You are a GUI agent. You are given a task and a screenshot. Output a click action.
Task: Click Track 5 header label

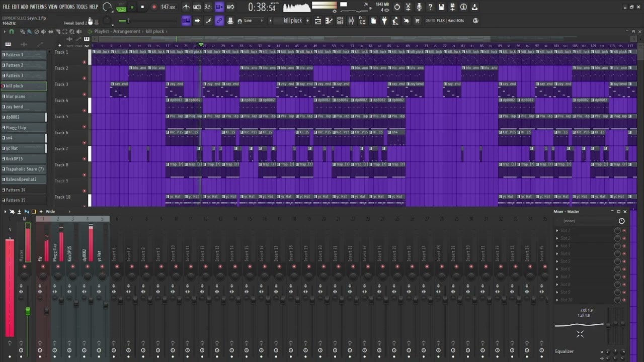point(61,117)
